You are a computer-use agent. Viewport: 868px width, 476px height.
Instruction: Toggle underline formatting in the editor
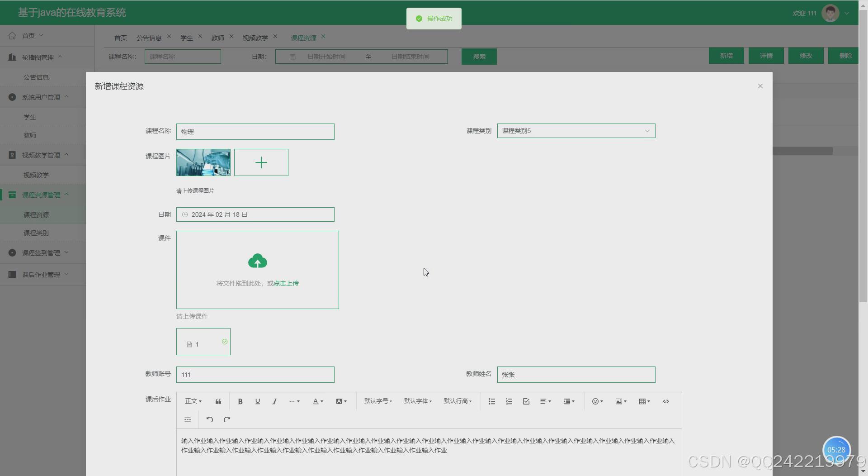(x=257, y=401)
